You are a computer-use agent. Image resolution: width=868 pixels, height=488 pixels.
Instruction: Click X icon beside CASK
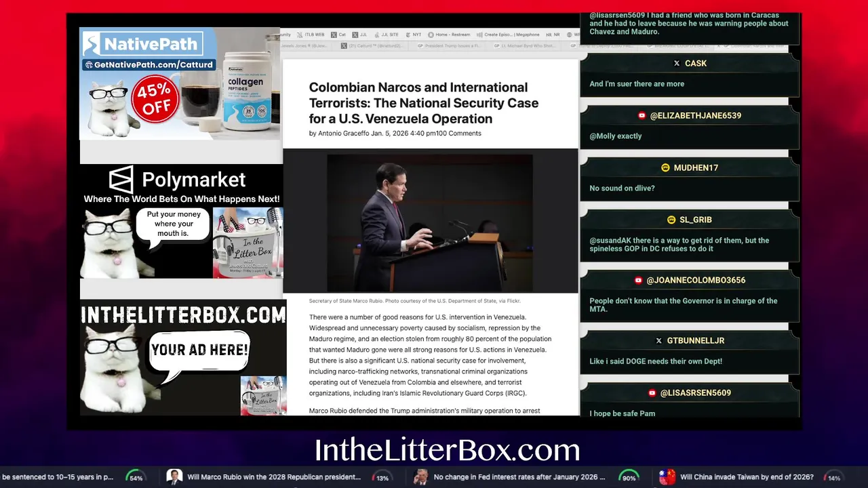click(676, 63)
